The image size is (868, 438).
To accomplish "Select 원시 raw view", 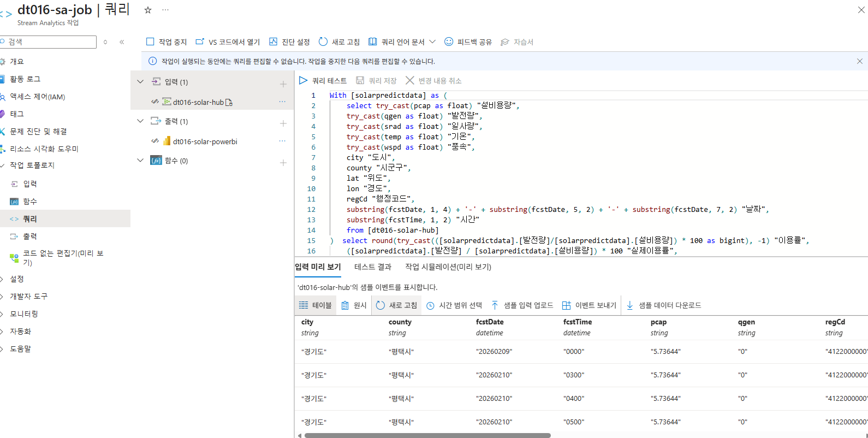I will pos(354,305).
